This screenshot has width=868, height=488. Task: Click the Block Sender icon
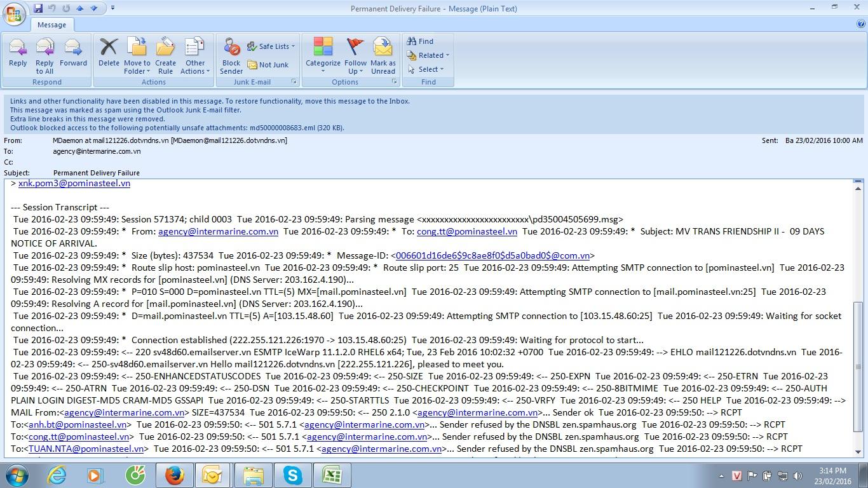231,47
